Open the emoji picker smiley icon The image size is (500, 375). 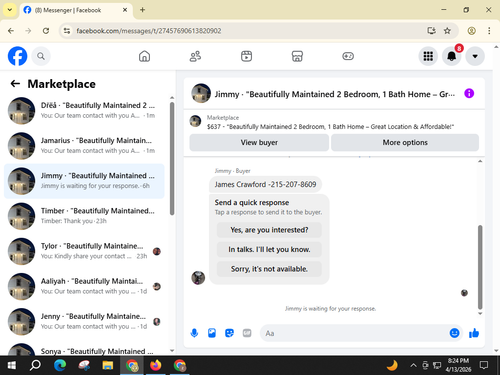click(x=454, y=333)
